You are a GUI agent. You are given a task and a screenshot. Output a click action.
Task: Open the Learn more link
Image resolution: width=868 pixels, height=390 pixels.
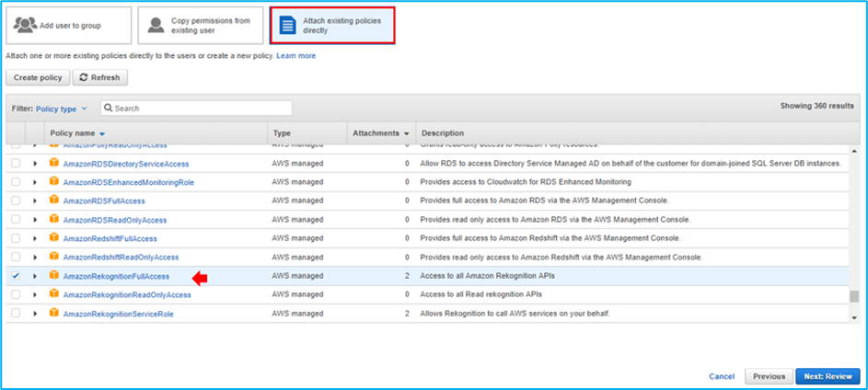[x=295, y=56]
